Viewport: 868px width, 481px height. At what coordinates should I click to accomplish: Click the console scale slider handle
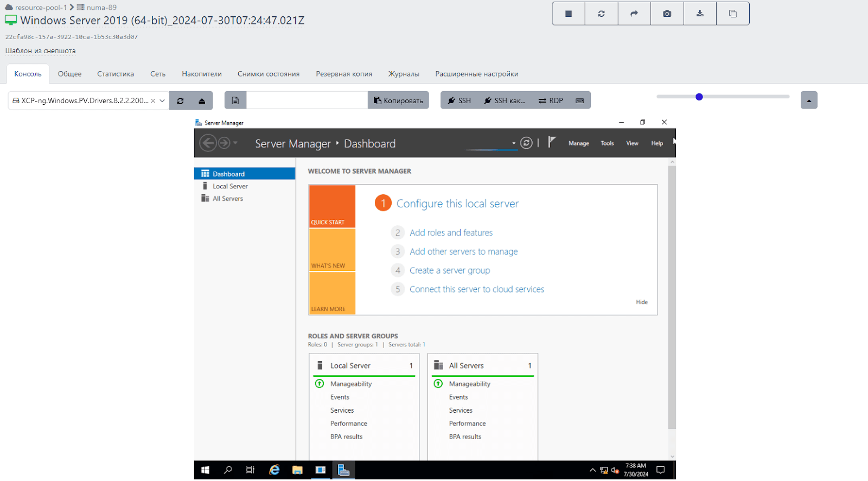(x=699, y=97)
